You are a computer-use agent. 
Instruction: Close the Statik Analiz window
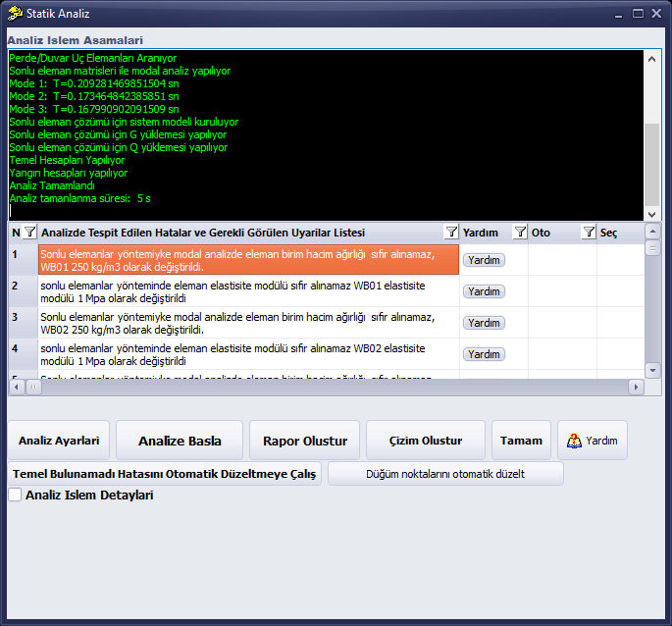pos(656,14)
